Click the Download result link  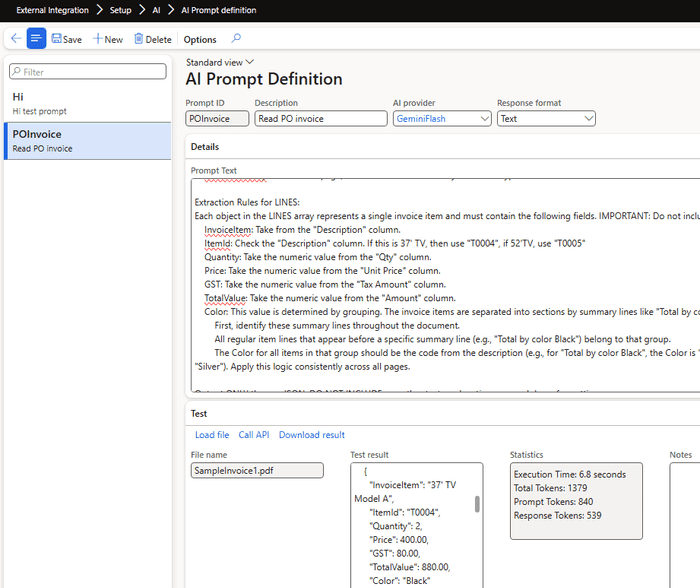pos(311,435)
